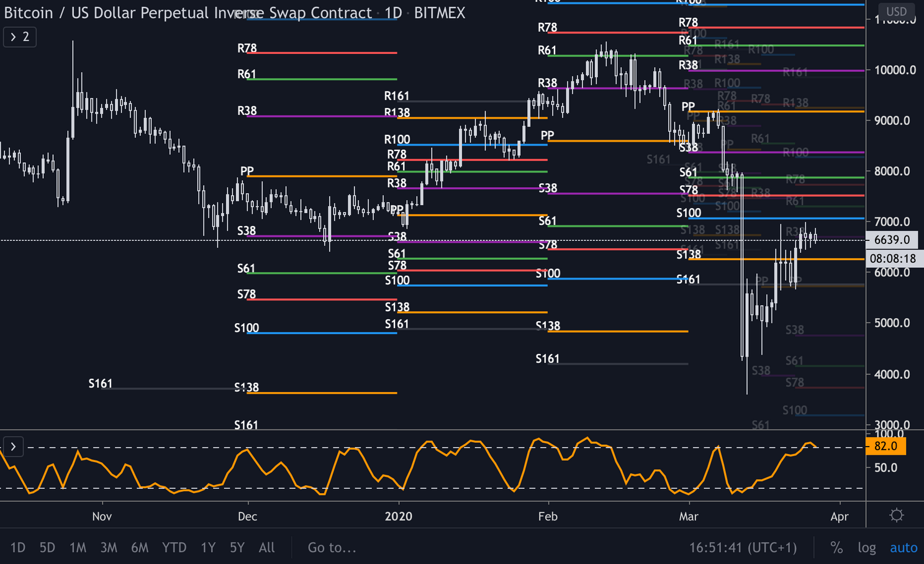Click the 5D range button
Image resolution: width=924 pixels, height=564 pixels.
point(47,547)
